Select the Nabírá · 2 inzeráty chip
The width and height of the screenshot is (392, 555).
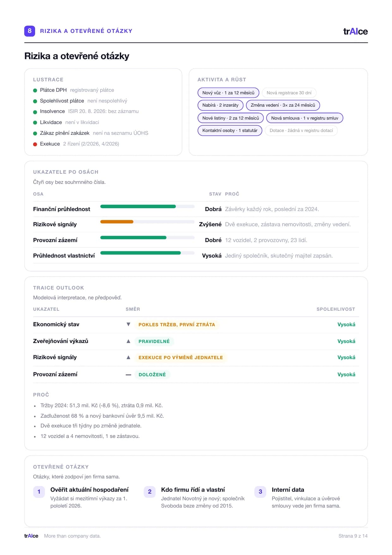tap(220, 105)
